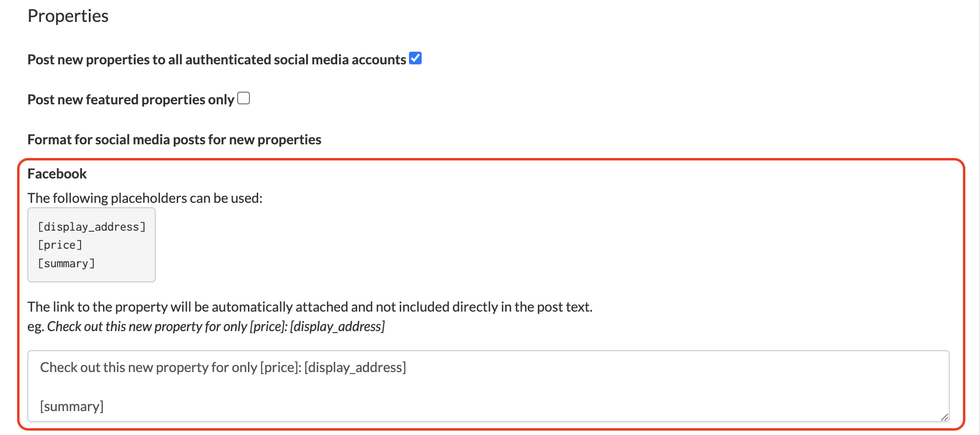Enable the post new featured properties only checkbox
This screenshot has height=435, width=980.
point(244,99)
